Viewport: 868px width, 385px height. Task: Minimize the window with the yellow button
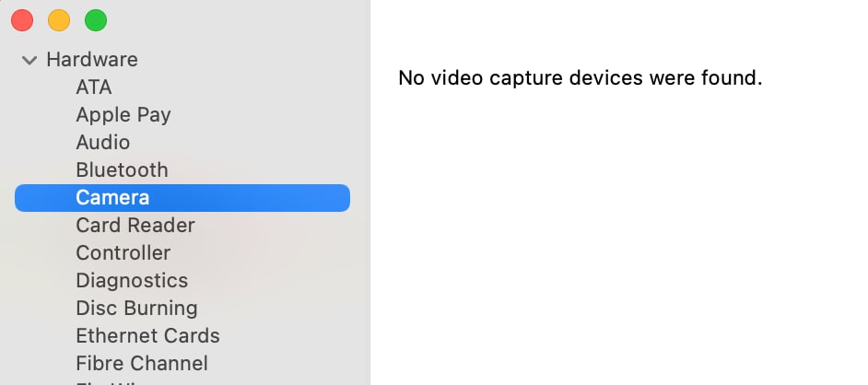[x=59, y=20]
